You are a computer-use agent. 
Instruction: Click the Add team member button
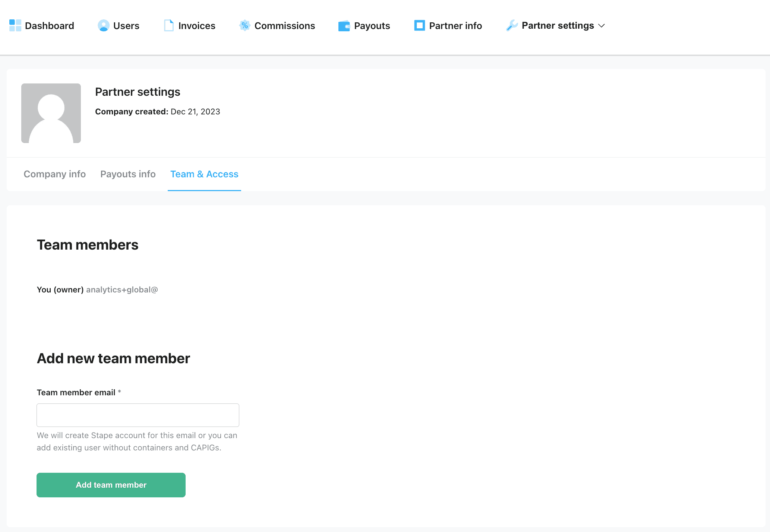click(111, 485)
